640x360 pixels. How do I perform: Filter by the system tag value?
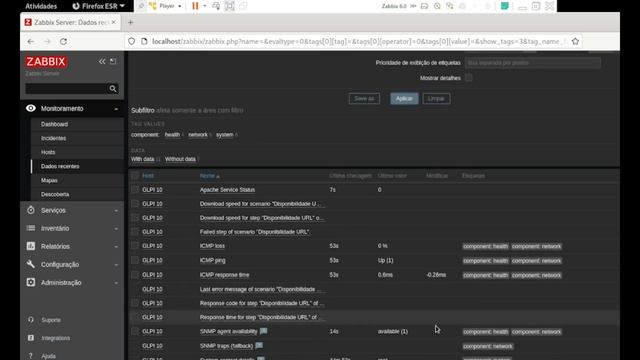point(224,135)
